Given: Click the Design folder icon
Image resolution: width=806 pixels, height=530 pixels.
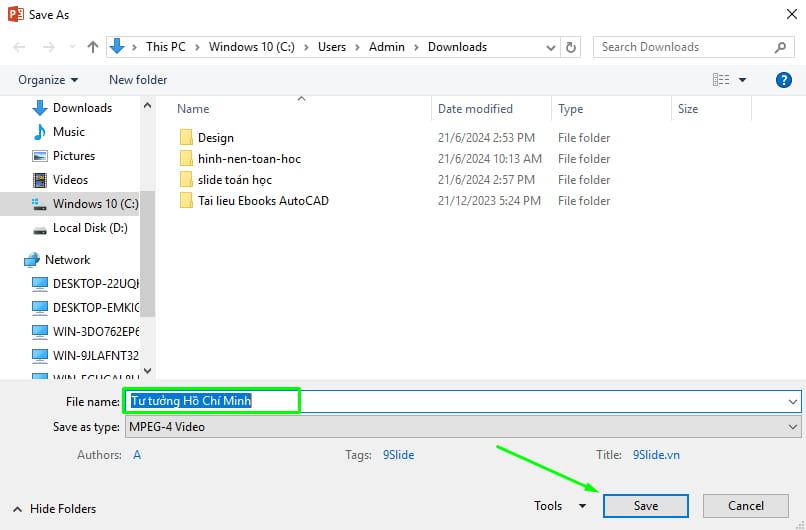Looking at the screenshot, I should point(186,137).
